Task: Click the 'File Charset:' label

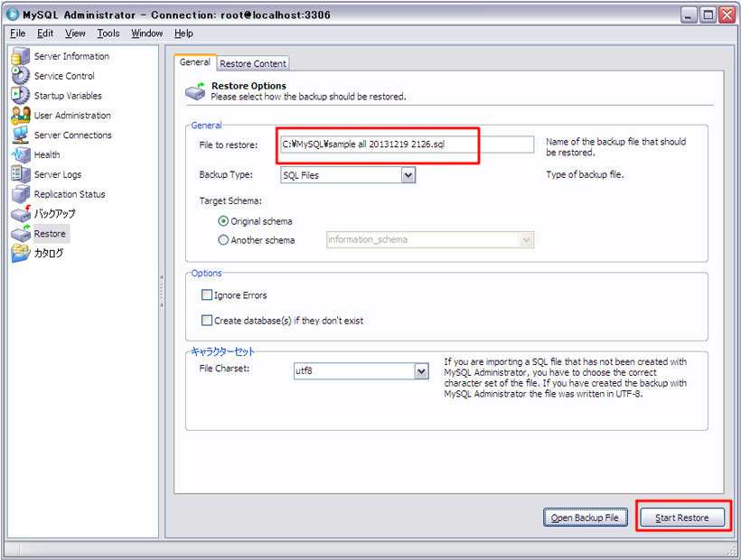Action: coord(224,369)
